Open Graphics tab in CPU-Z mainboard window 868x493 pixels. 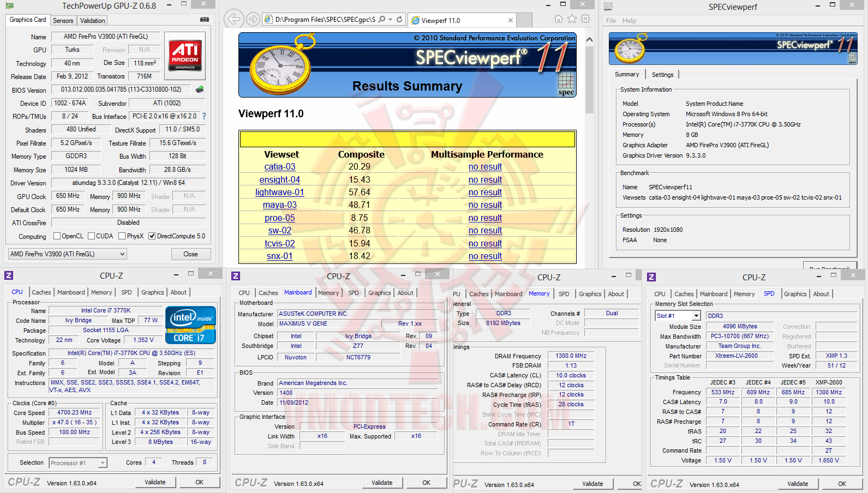(x=380, y=293)
